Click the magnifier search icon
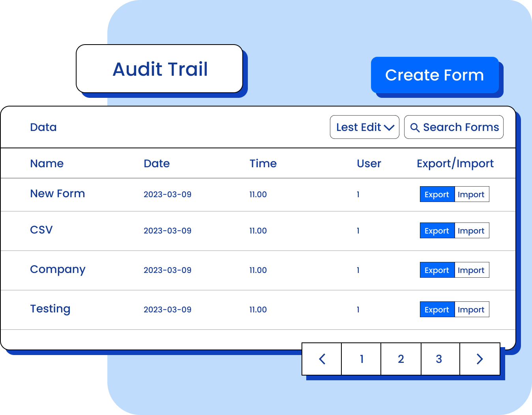Screen dimensions: 532x415 (415, 127)
